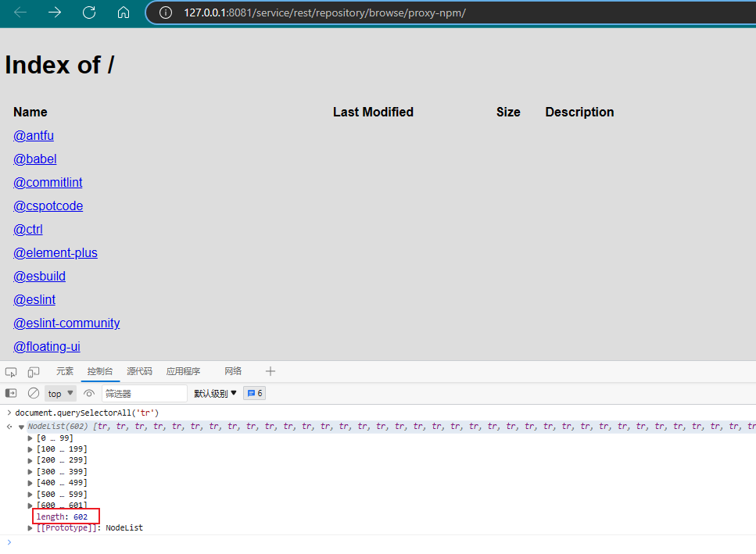This screenshot has width=756, height=554.
Task: Expand the [500 … 599] range
Action: (30, 495)
